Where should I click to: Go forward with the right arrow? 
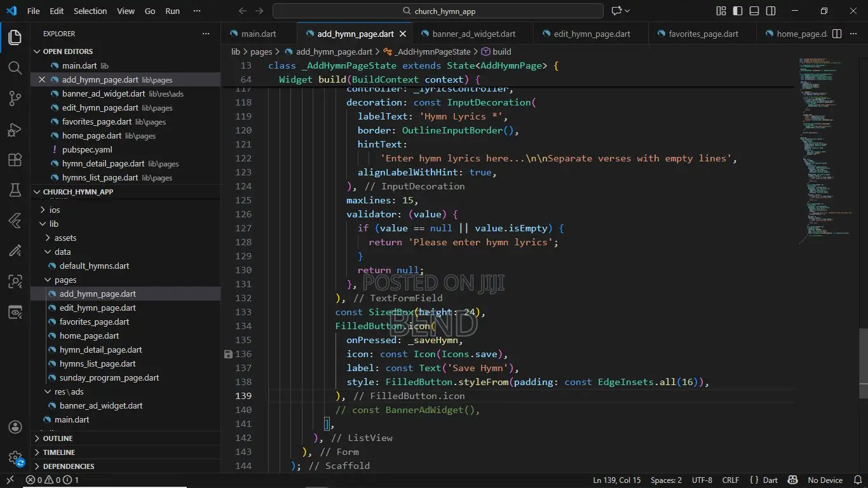tap(259, 11)
